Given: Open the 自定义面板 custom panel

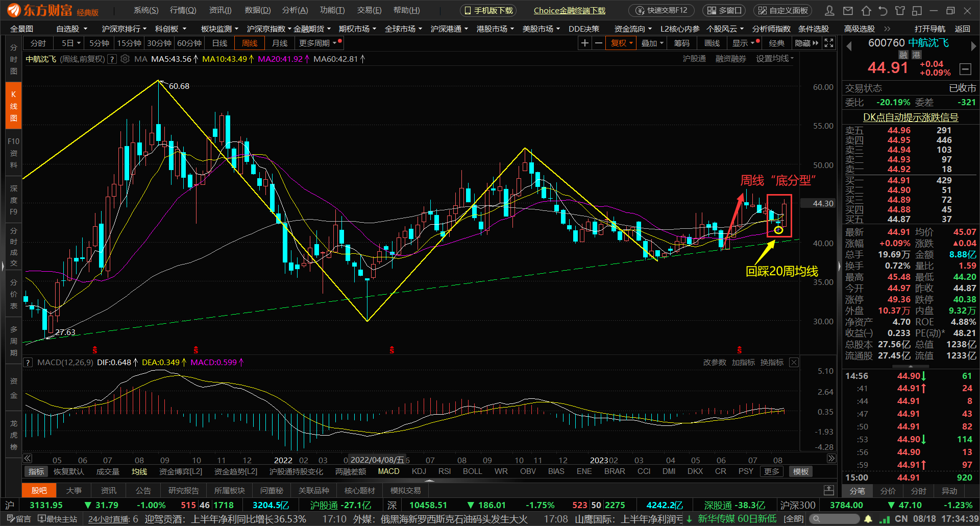Looking at the screenshot, I should tap(783, 11).
